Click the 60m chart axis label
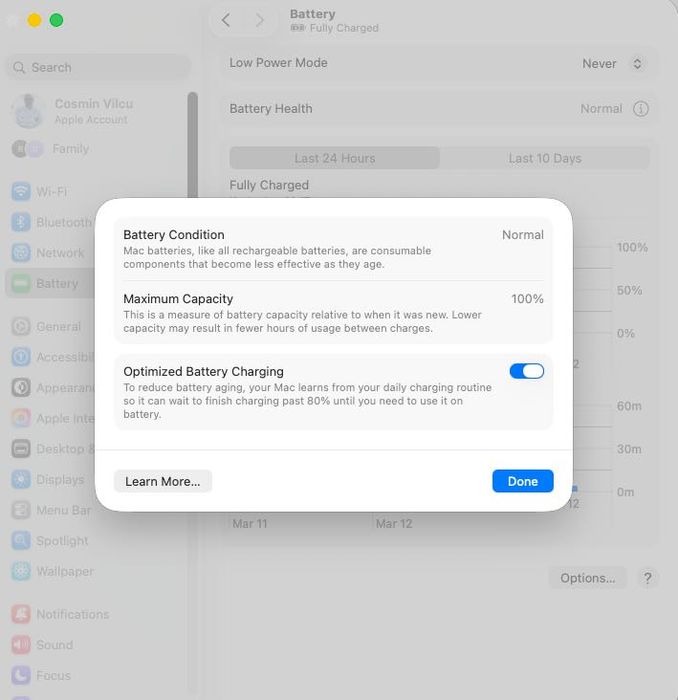 coord(629,406)
